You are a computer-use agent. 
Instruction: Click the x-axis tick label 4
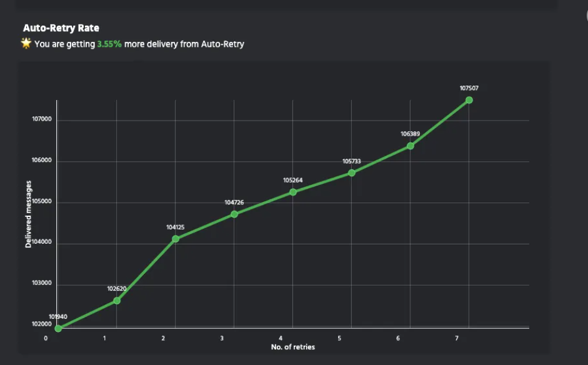[x=281, y=338]
